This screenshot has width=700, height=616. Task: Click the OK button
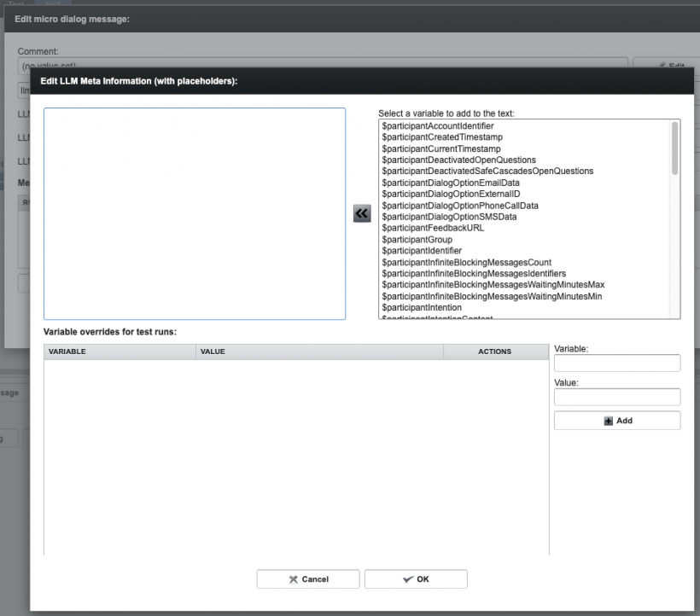(x=416, y=579)
